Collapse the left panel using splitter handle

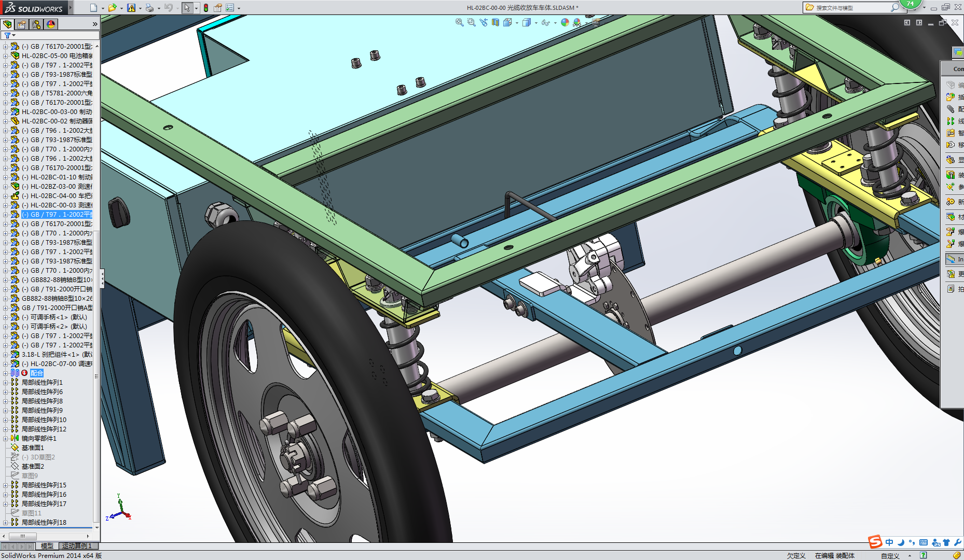[x=102, y=279]
